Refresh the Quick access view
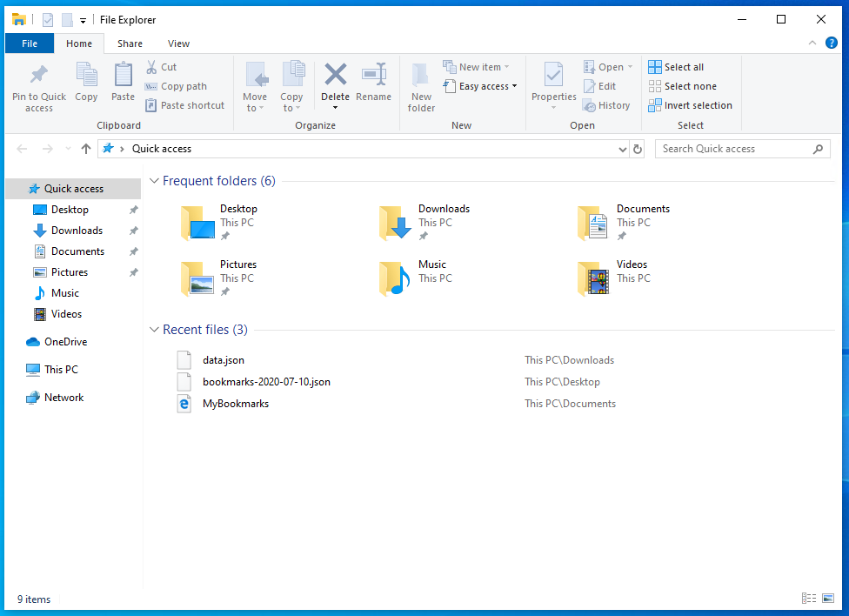 638,149
